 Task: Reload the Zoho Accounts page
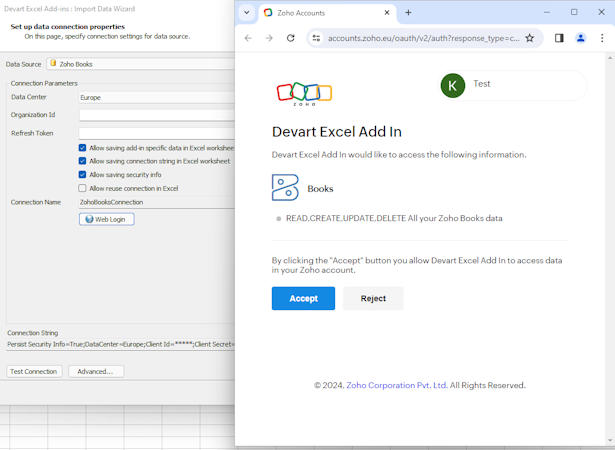pyautogui.click(x=290, y=38)
